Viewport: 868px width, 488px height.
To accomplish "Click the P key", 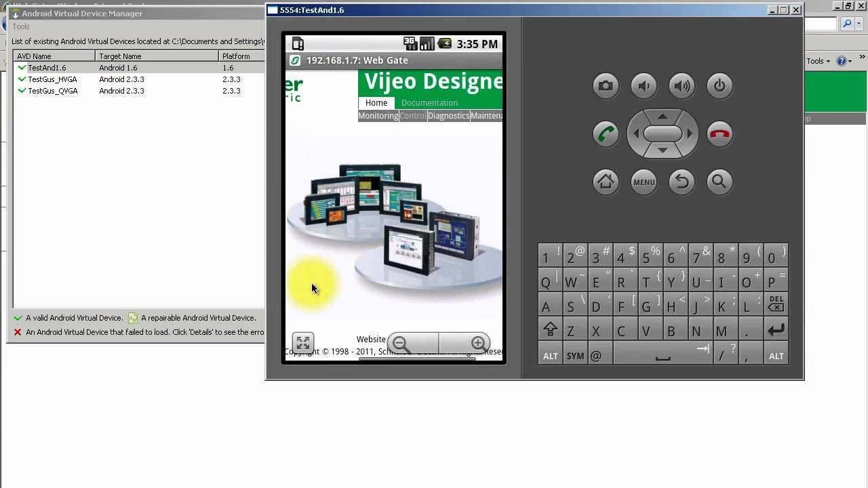I will [x=776, y=280].
